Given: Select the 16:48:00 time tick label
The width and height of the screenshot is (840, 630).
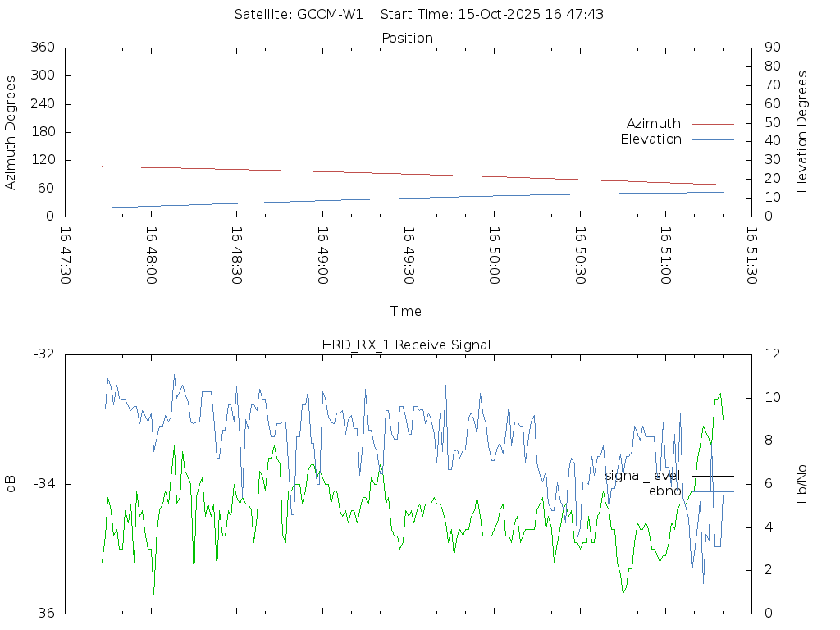Looking at the screenshot, I should point(152,256).
